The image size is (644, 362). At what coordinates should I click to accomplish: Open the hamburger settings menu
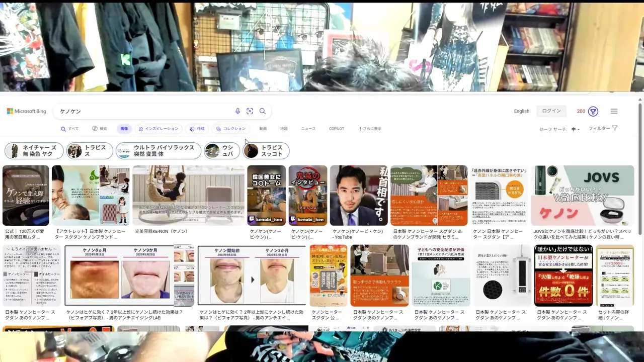pyautogui.click(x=614, y=111)
